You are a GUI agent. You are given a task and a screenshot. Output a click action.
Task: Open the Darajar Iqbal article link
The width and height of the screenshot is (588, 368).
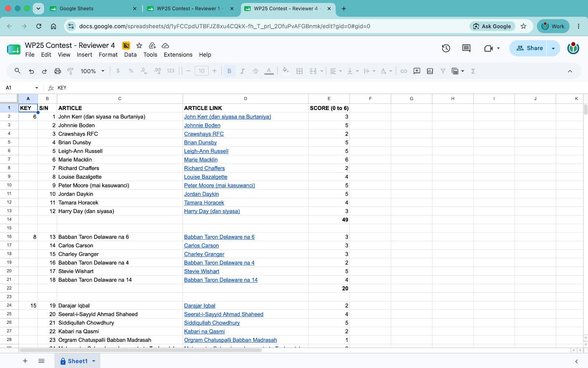point(200,305)
